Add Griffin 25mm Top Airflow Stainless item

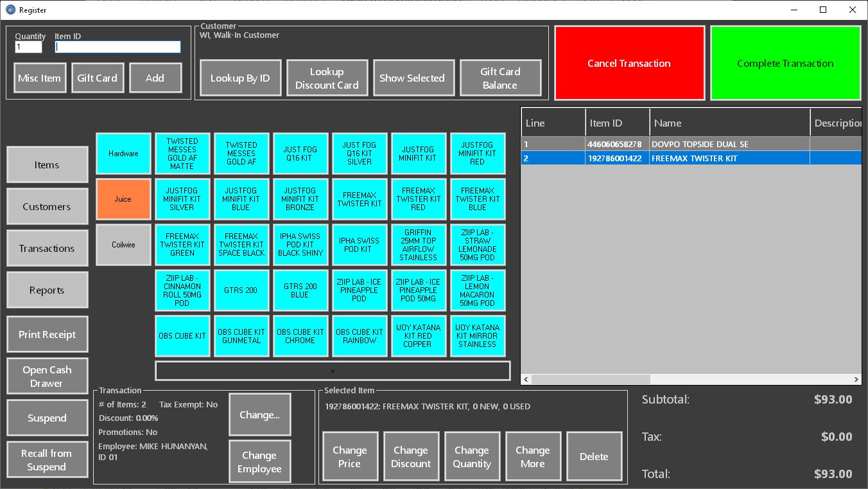419,245
